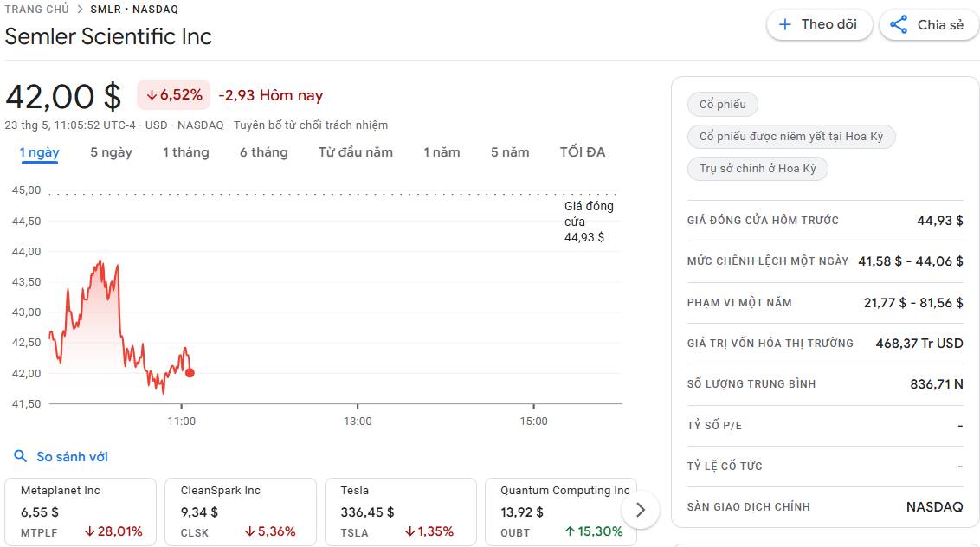Viewport: 980px width, 547px height.
Task: Click the 6,52% price change badge
Action: tap(174, 95)
